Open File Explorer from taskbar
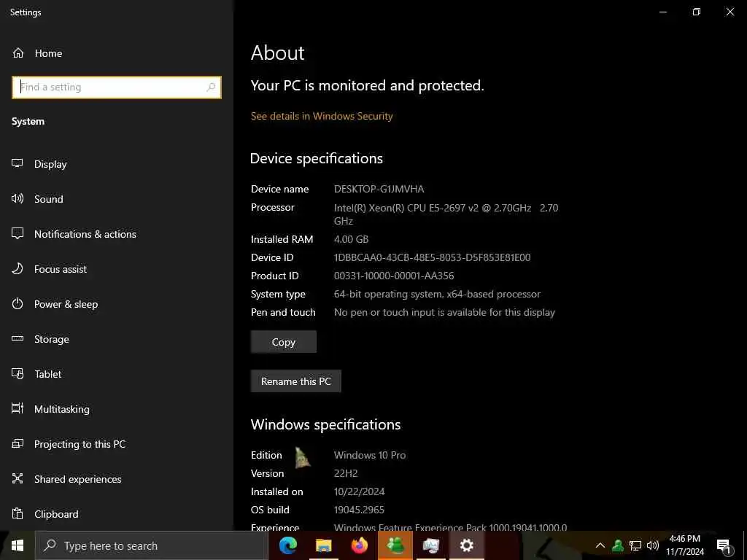747x560 pixels. (323, 545)
